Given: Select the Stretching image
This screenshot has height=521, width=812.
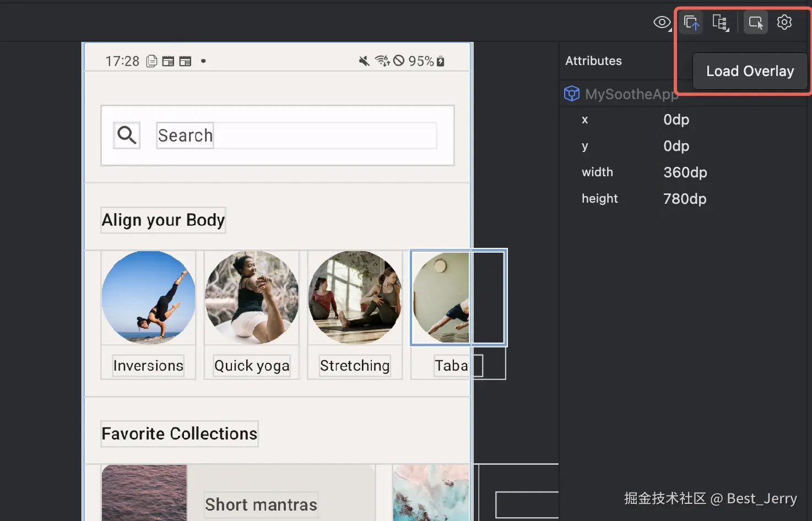Looking at the screenshot, I should 355,297.
